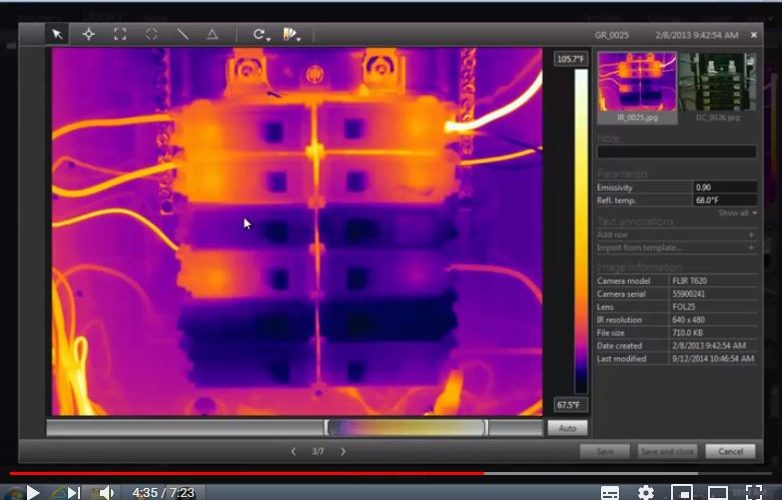This screenshot has height=500, width=782.
Task: Click the Text annotations heading
Action: pyautogui.click(x=635, y=221)
